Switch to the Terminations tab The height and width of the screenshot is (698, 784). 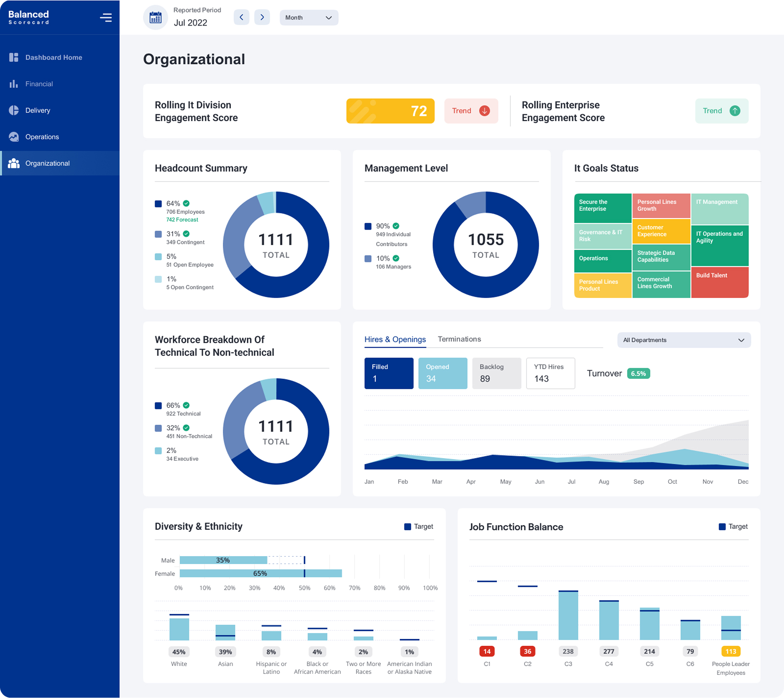coord(459,339)
